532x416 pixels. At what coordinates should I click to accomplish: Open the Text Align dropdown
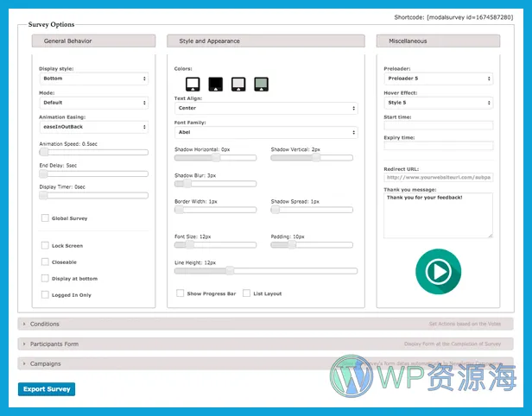pos(266,108)
